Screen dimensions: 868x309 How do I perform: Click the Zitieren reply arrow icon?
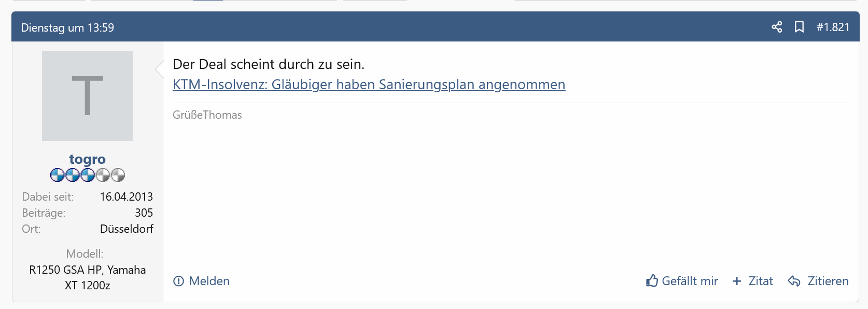(x=794, y=281)
